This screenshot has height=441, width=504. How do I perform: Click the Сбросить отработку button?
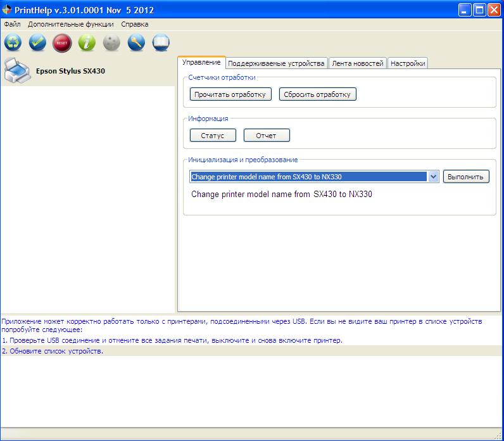click(x=317, y=94)
